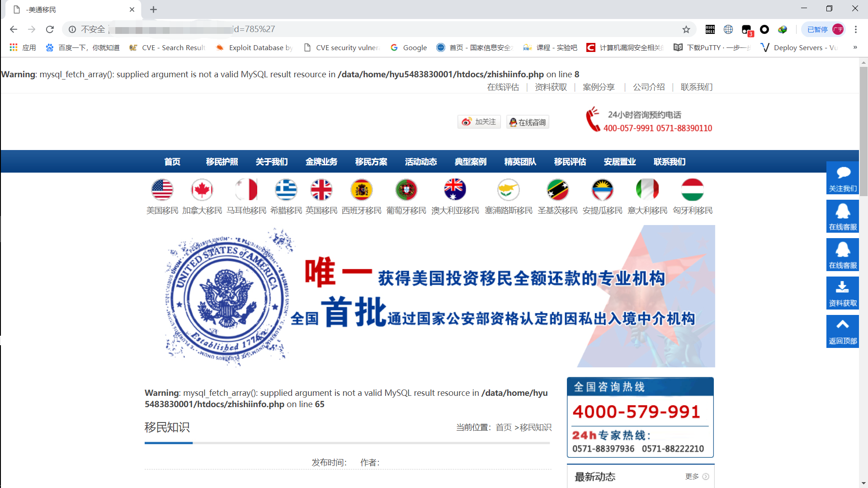Open the 百度一下 bookmark
868x488 pixels.
pos(83,47)
